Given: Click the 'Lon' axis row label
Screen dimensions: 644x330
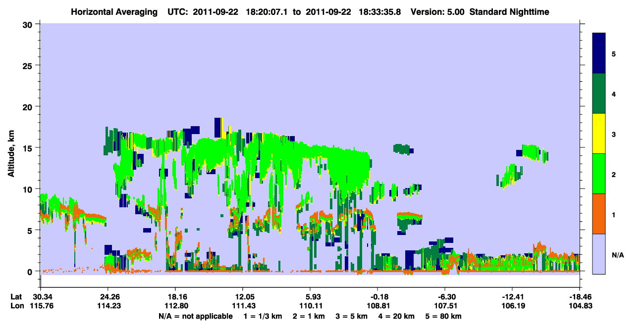Looking at the screenshot, I should pyautogui.click(x=16, y=306).
